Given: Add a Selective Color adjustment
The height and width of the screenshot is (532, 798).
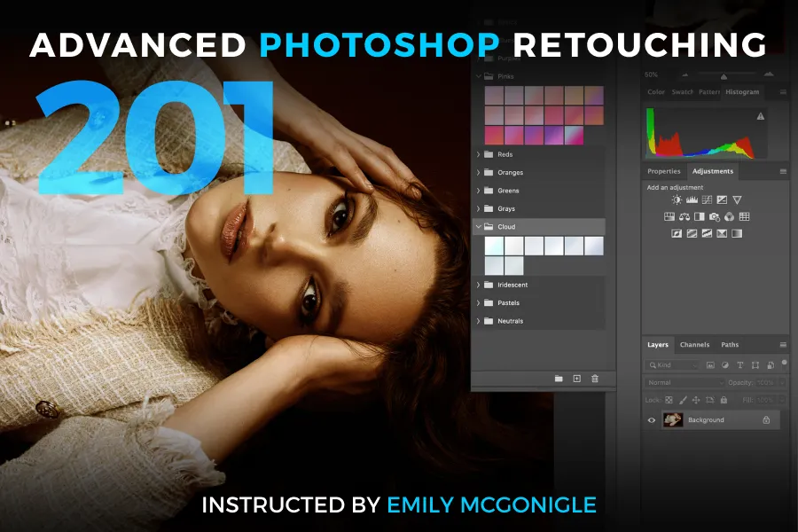Looking at the screenshot, I should (x=722, y=234).
